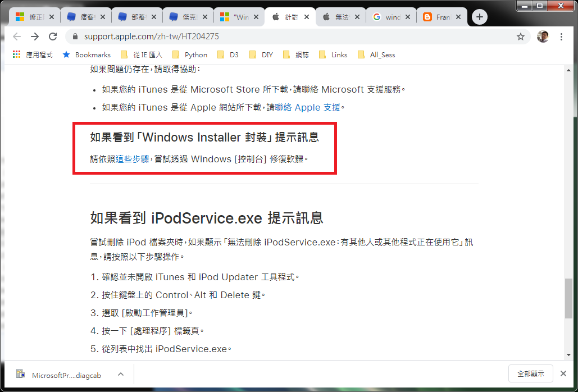Open the Chrome profile avatar
This screenshot has height=392, width=578.
(543, 37)
